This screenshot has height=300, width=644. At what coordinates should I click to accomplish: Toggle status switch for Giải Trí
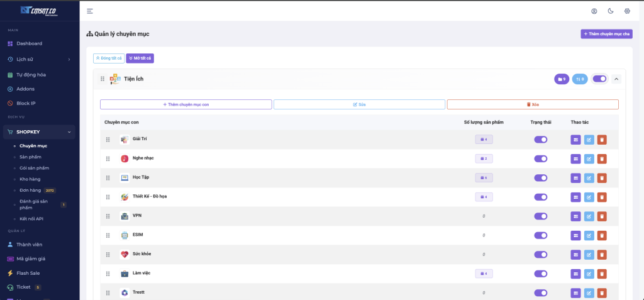[541, 140]
